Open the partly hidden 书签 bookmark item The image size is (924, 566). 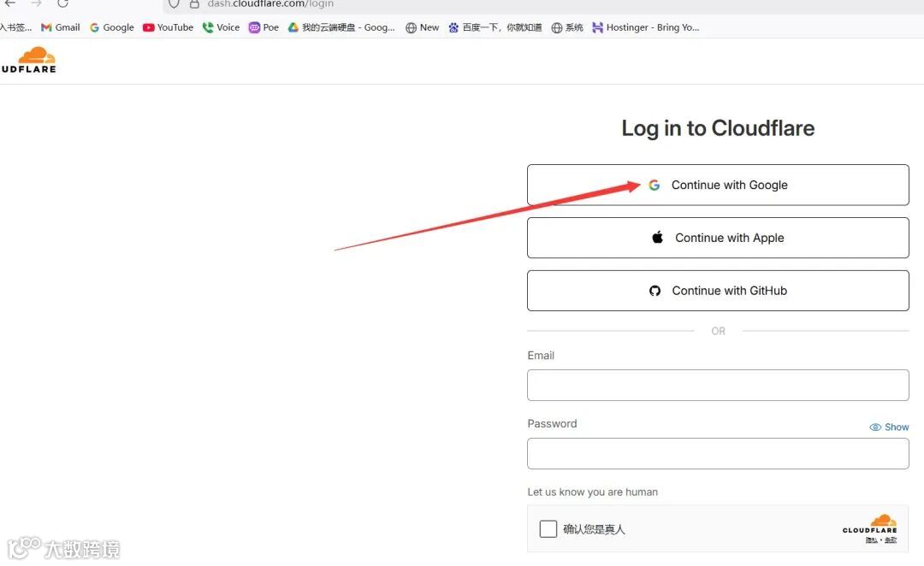16,27
